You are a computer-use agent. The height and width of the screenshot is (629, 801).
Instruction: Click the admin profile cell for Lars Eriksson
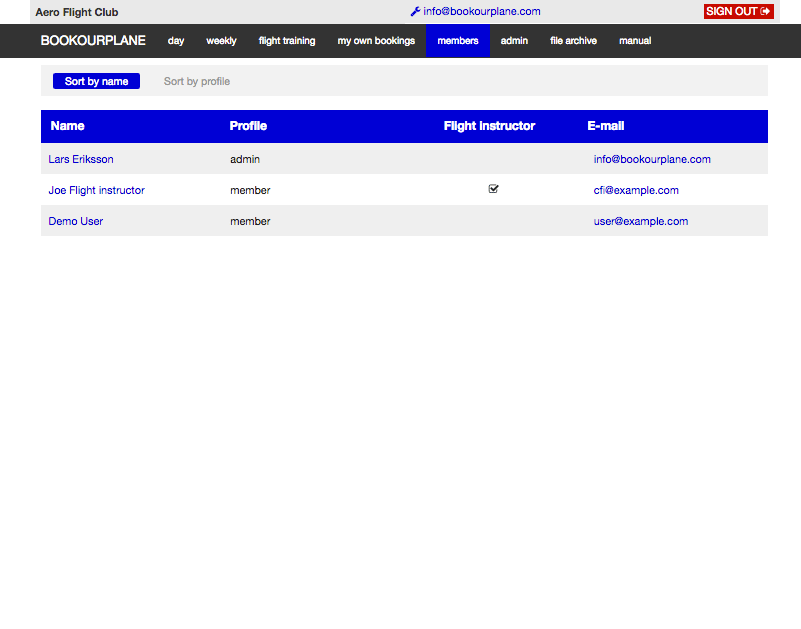coord(245,159)
